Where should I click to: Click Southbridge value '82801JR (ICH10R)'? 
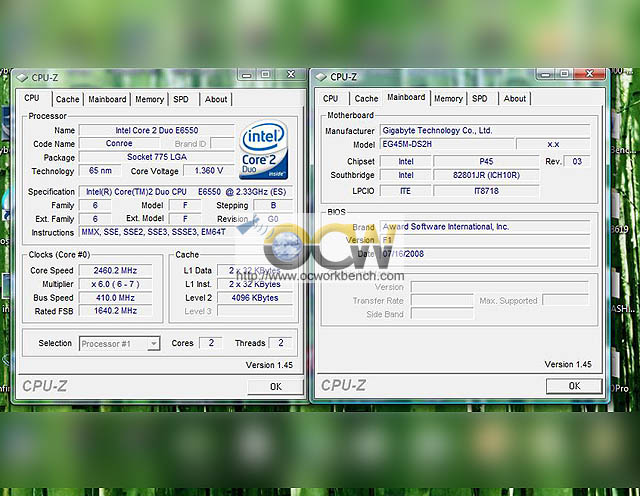pyautogui.click(x=486, y=175)
